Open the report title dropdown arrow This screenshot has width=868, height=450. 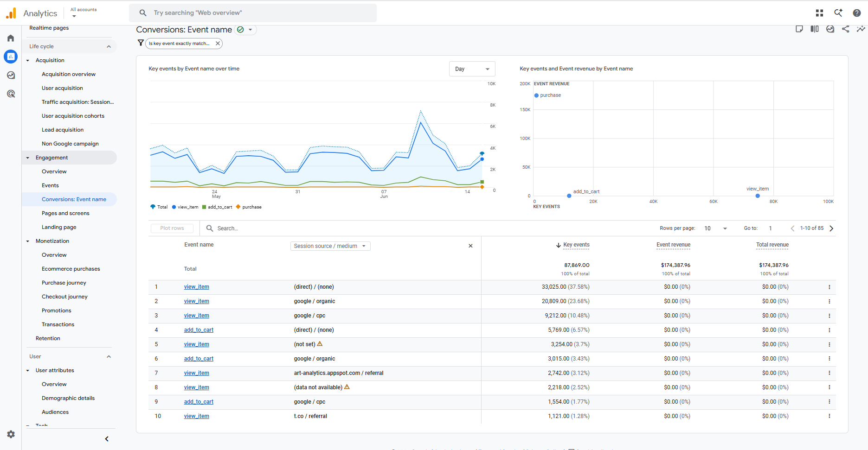click(x=251, y=30)
